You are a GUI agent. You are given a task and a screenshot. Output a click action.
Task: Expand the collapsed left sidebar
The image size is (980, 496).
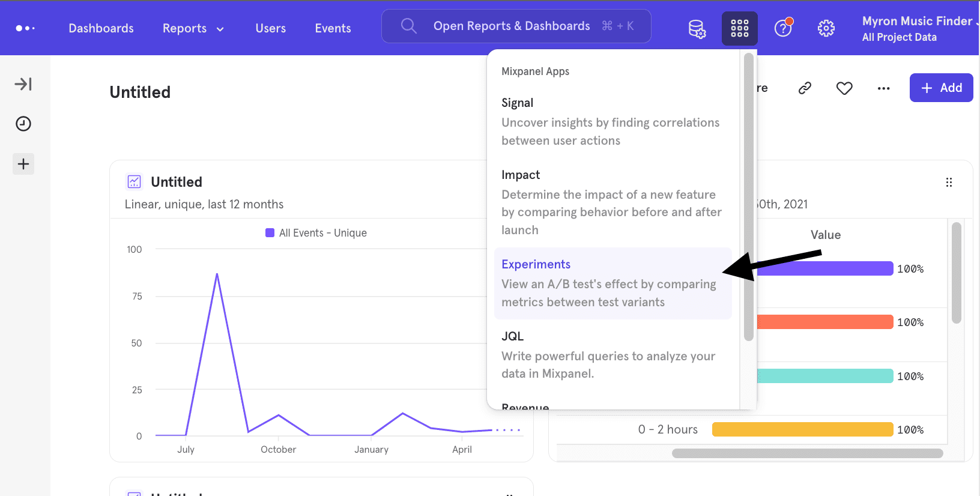point(23,84)
